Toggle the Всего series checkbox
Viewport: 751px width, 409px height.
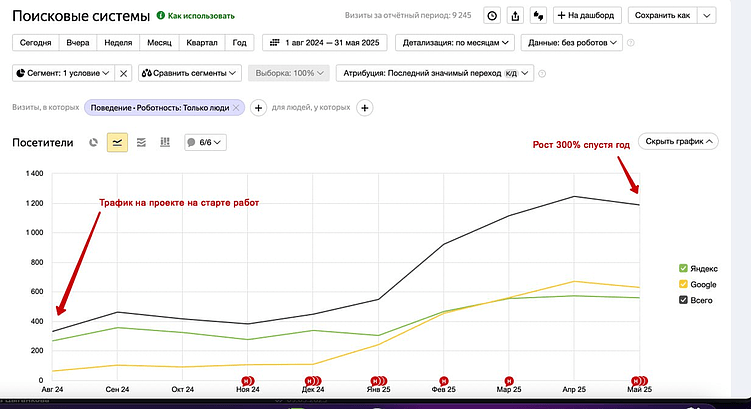683,300
